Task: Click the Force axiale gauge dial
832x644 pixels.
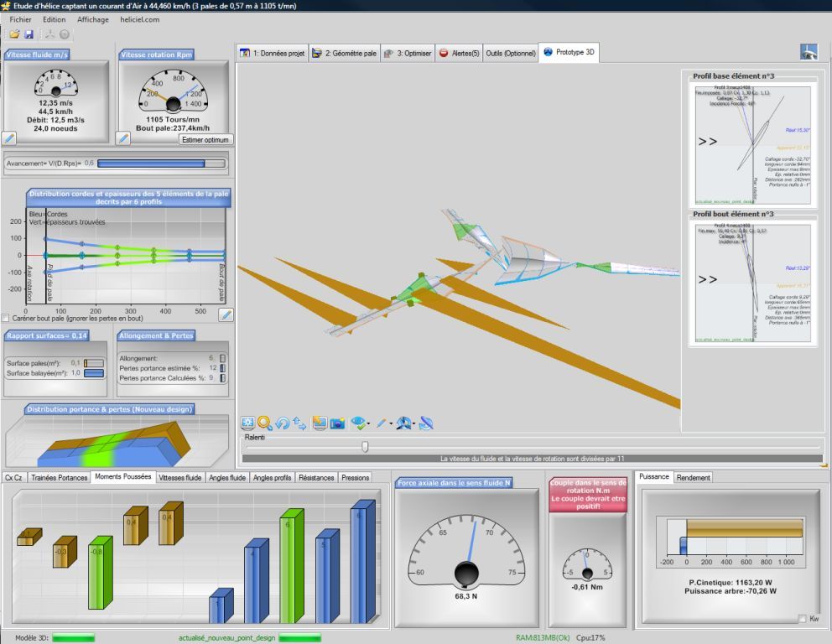Action: 465,552
